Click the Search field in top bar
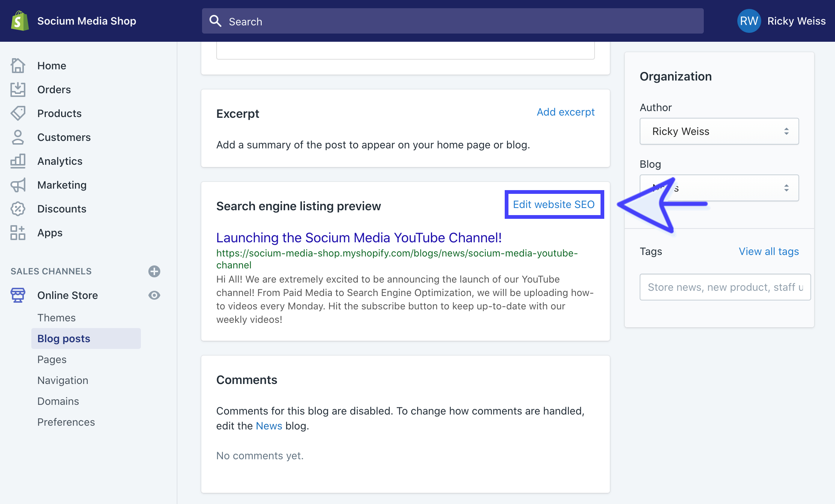The width and height of the screenshot is (835, 504). [453, 21]
